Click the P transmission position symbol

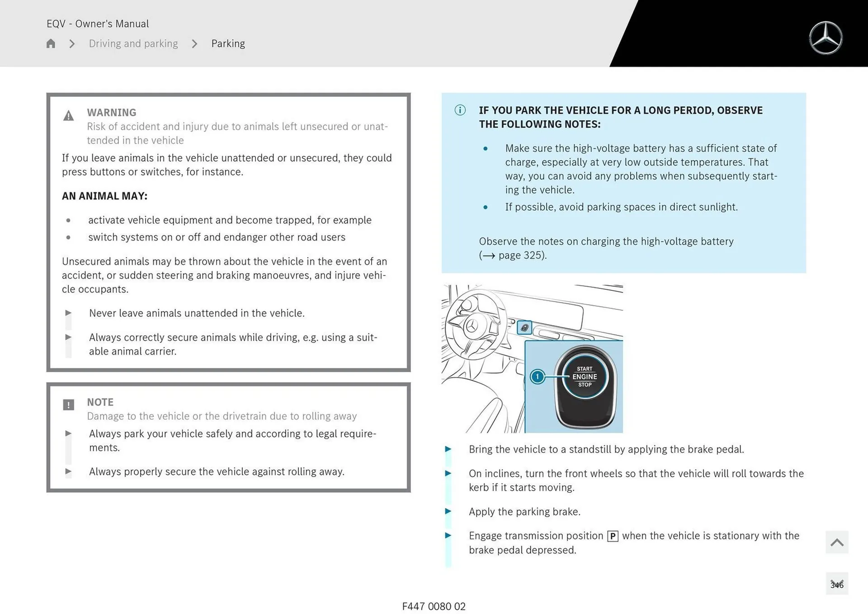click(613, 536)
